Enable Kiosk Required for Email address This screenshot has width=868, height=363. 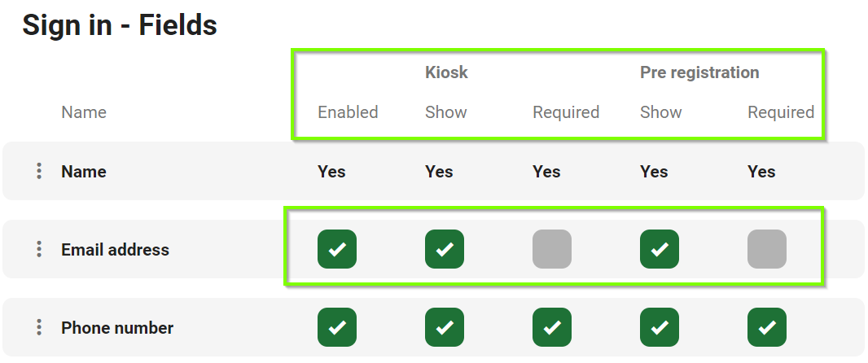(x=552, y=249)
